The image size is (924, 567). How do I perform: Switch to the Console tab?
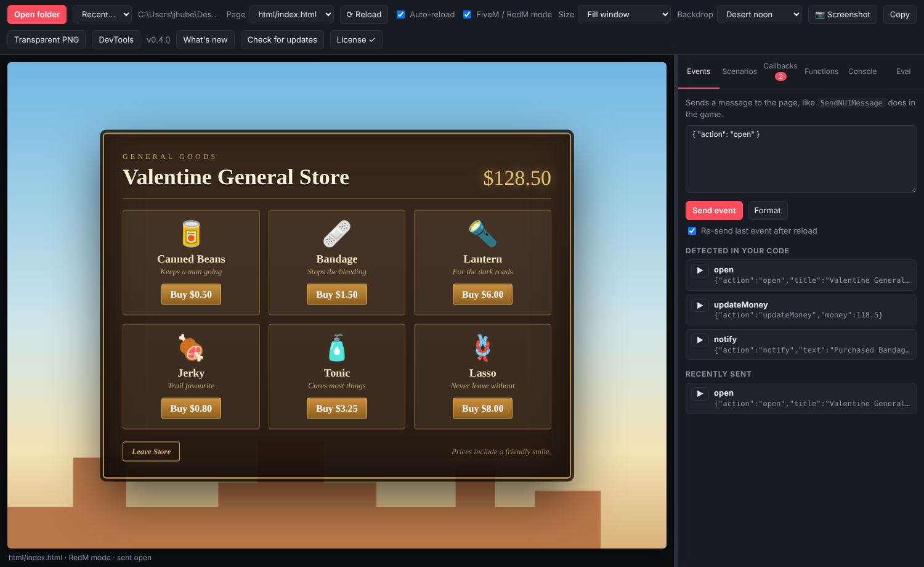(862, 71)
